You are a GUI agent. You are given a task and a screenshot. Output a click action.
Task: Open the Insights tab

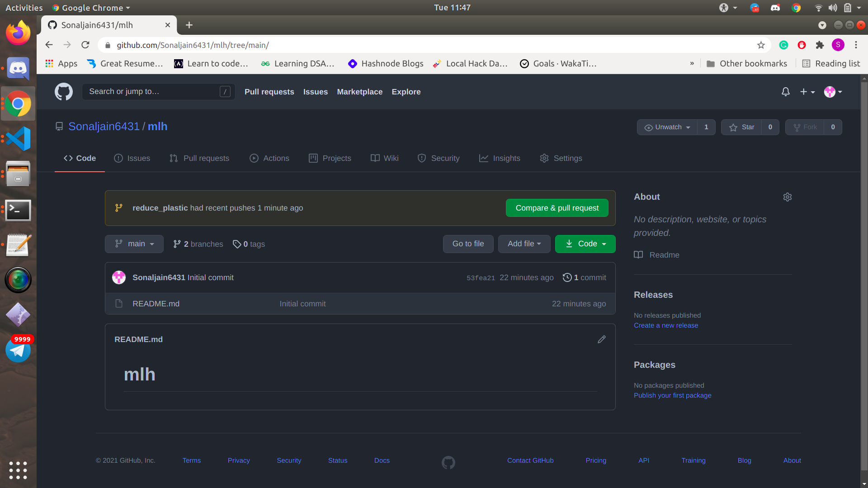[x=500, y=158]
